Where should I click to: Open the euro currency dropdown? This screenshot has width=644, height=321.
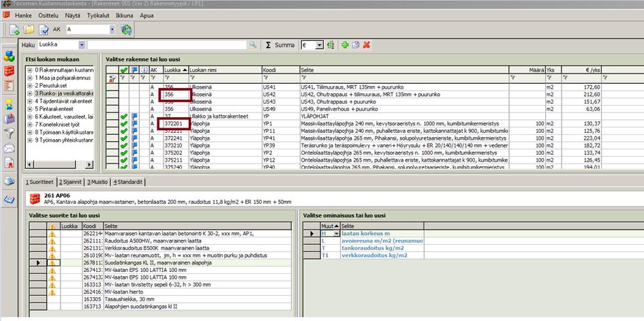(x=320, y=45)
